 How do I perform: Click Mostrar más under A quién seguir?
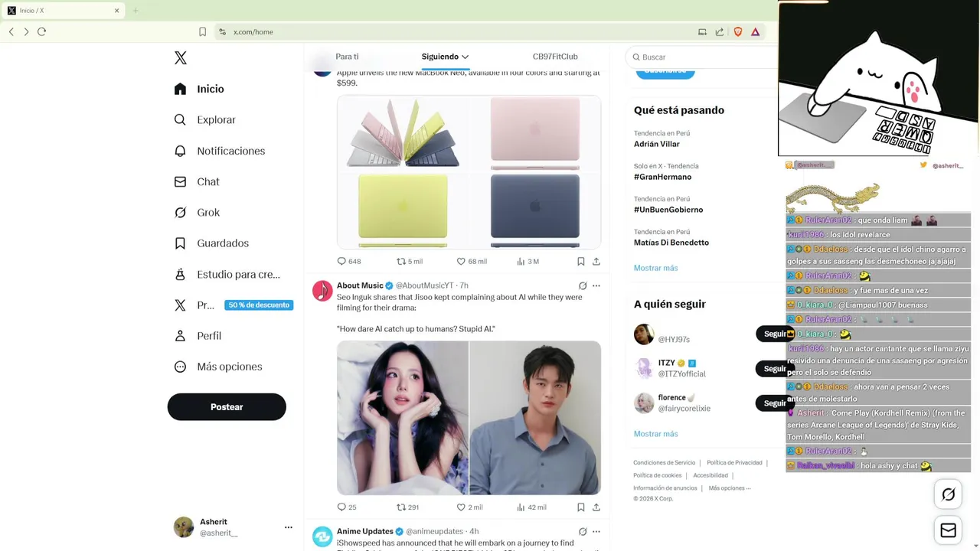point(655,434)
